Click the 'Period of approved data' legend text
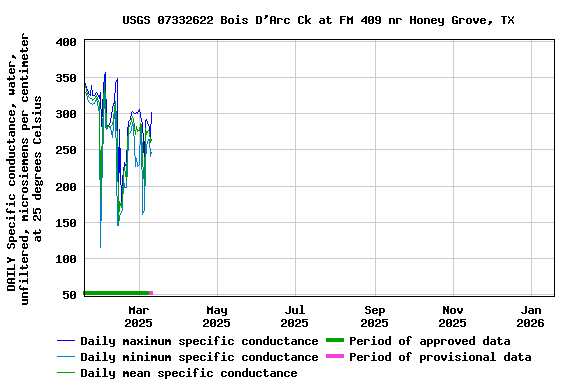 [x=430, y=341]
